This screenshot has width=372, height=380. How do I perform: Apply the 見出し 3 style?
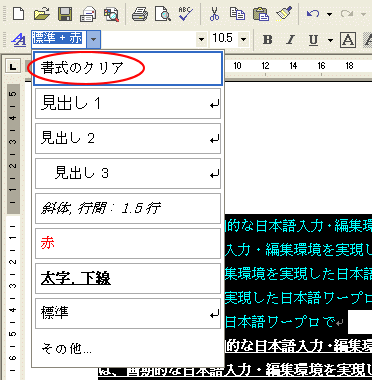128,174
